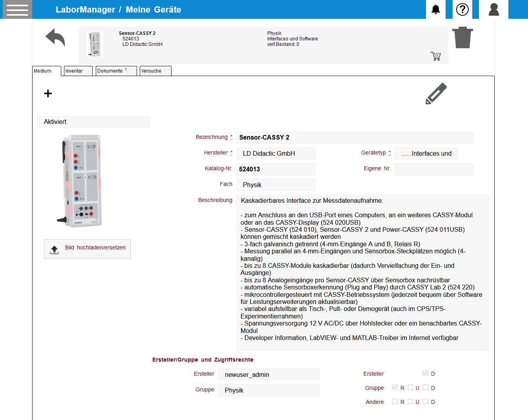This screenshot has width=528, height=420.
Task: Open the hamburger menu
Action: tap(17, 9)
